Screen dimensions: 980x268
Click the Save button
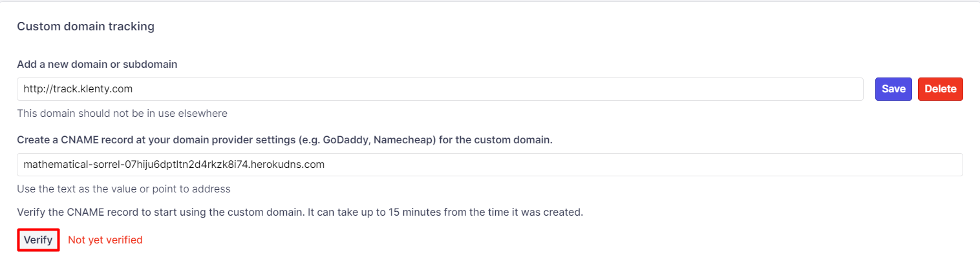[893, 89]
